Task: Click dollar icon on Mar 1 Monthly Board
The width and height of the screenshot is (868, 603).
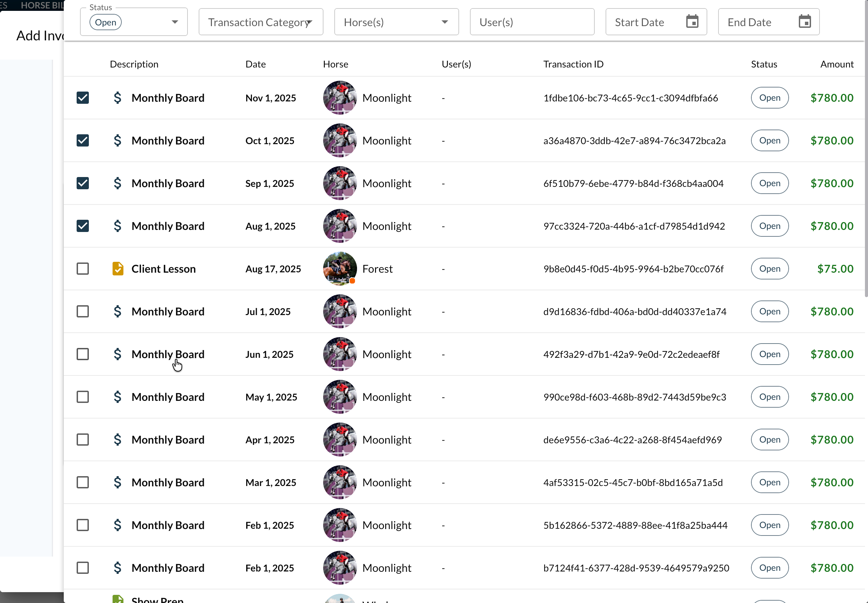Action: (117, 482)
